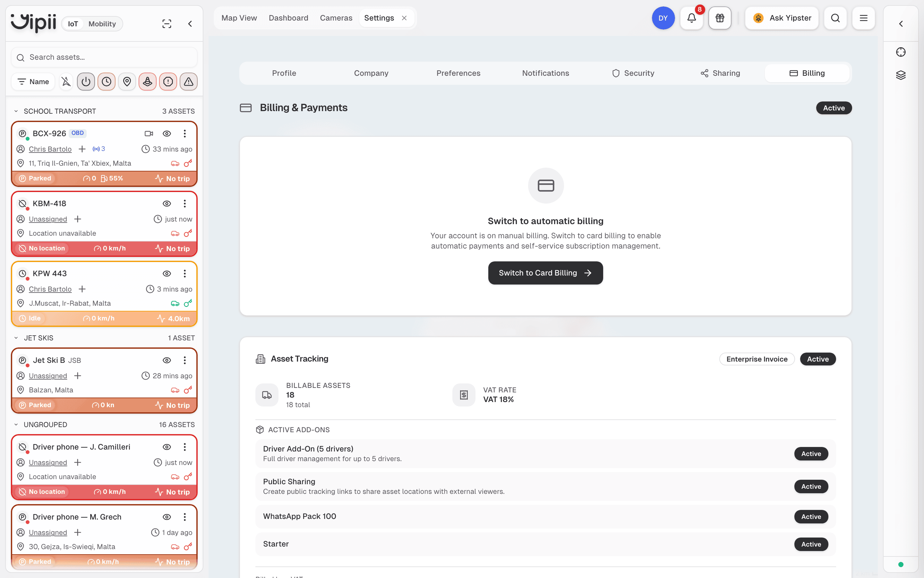Open the notifications bell

tap(691, 18)
